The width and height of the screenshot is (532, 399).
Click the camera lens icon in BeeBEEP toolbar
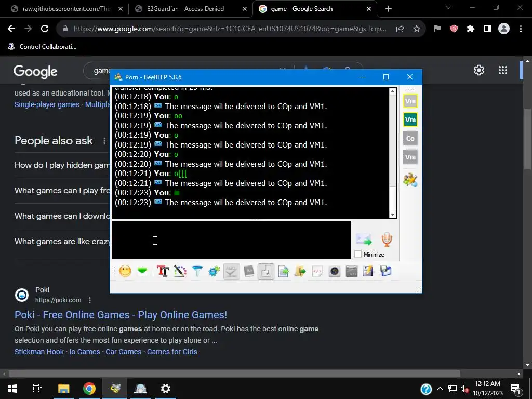(335, 271)
